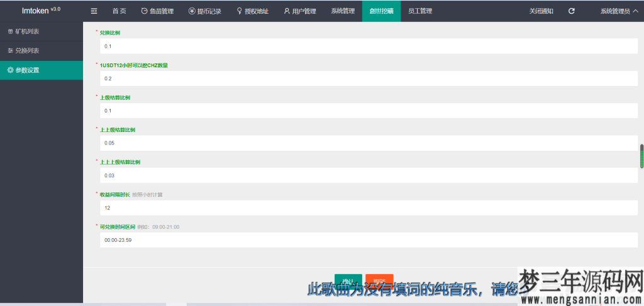Click the refresh icon in top bar
644x306 pixels.
(x=571, y=11)
